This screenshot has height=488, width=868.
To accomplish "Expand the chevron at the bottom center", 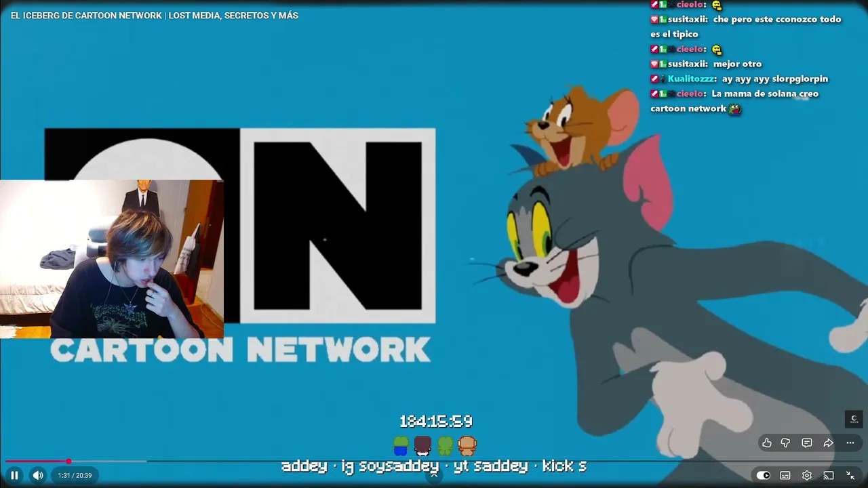I will (434, 475).
